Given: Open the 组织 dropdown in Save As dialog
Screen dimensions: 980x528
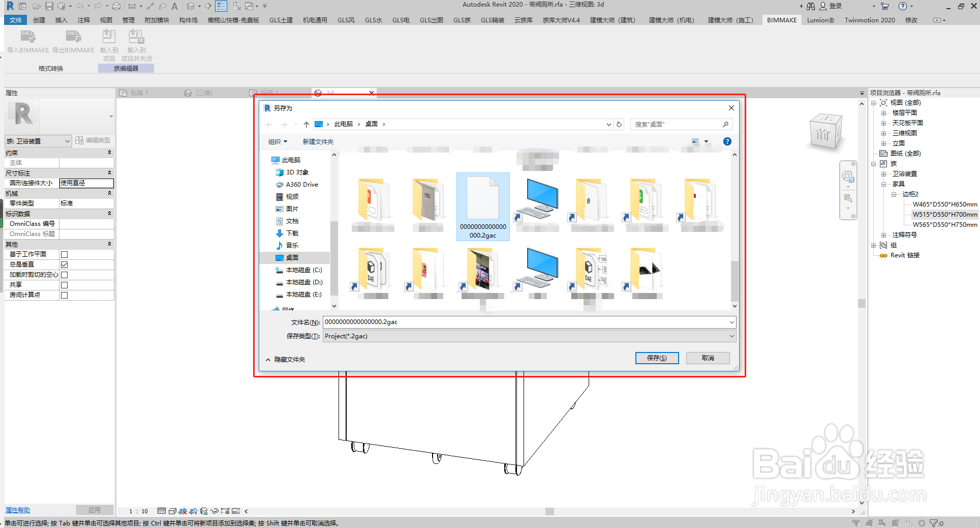Looking at the screenshot, I should click(278, 141).
